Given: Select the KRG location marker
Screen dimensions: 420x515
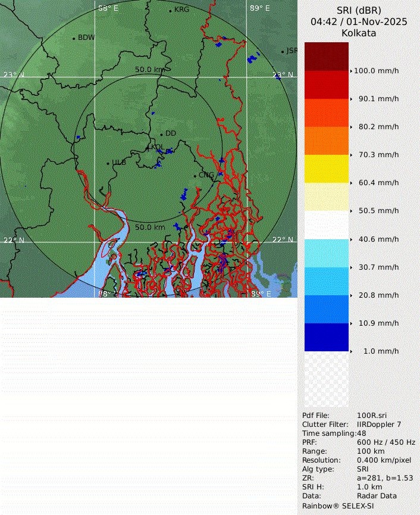Looking at the screenshot, I should (x=170, y=11).
